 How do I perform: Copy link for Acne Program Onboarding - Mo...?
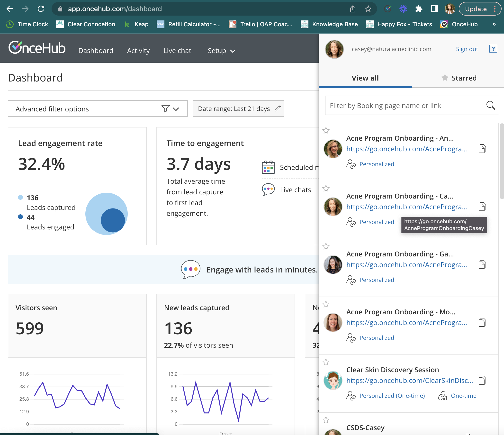coord(482,323)
